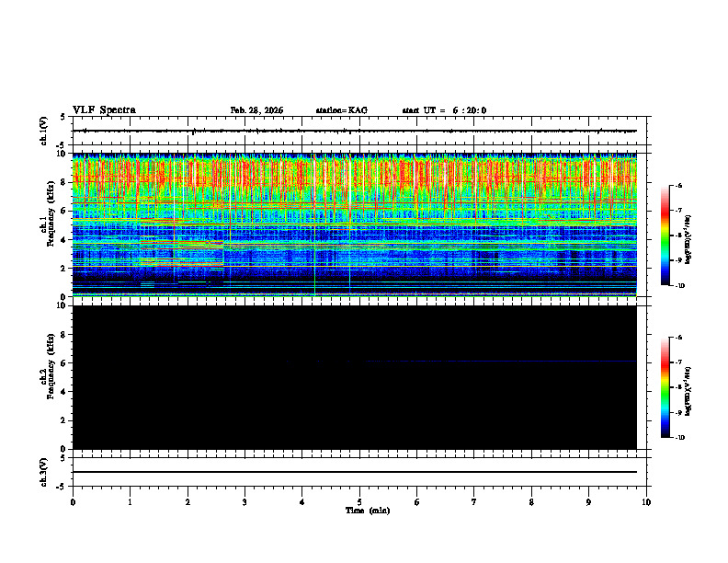728x563 pixels.
Task: Click the time axis tick label 10
Action: (646, 502)
